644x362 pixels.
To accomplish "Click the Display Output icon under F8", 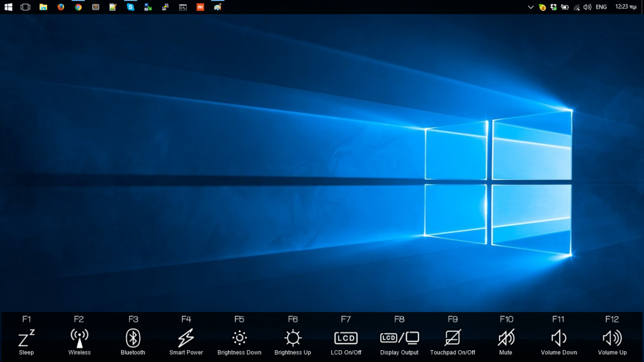I will [399, 338].
